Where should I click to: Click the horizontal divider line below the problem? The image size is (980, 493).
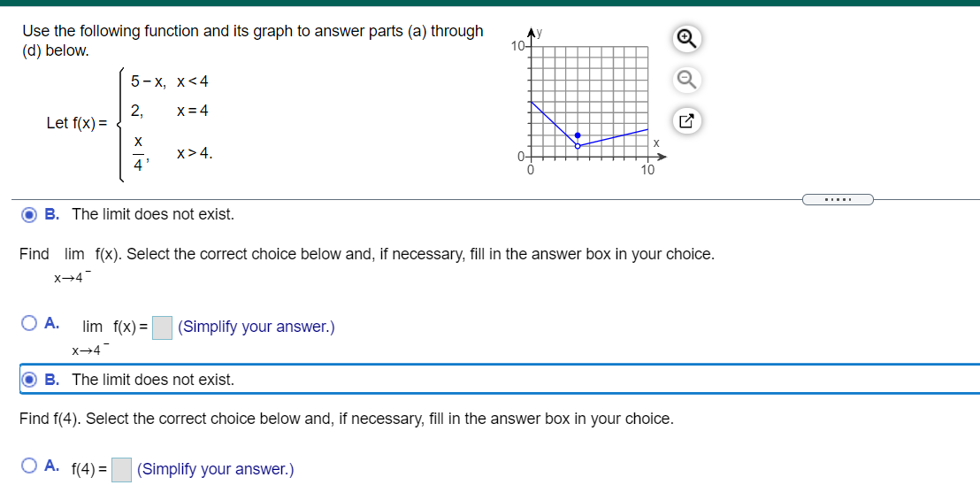(x=406, y=199)
